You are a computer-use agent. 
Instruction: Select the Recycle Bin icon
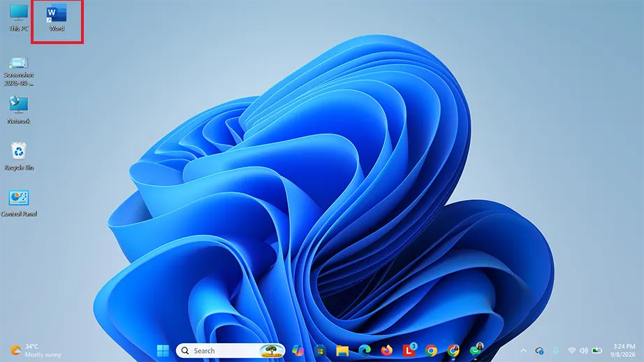(19, 157)
